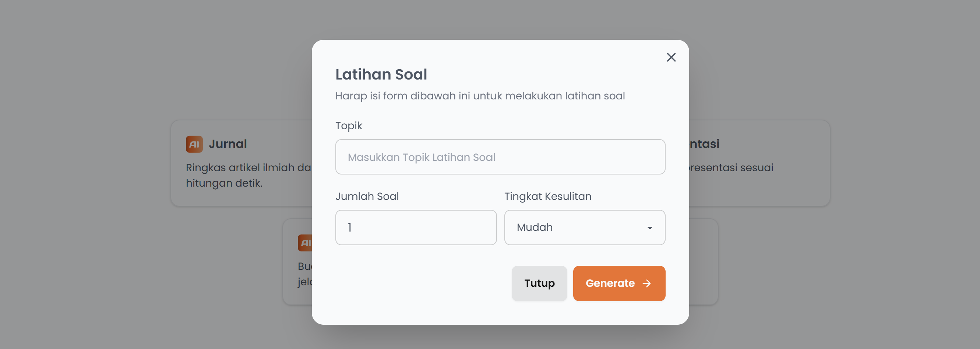This screenshot has width=980, height=349.
Task: Click the AI icon beside Jurnal
Action: (x=194, y=144)
